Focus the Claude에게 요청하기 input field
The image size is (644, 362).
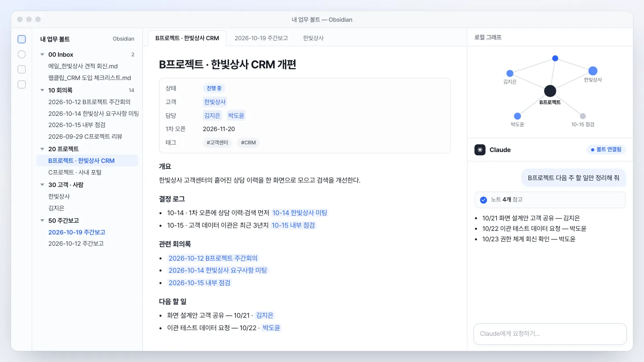(x=550, y=334)
